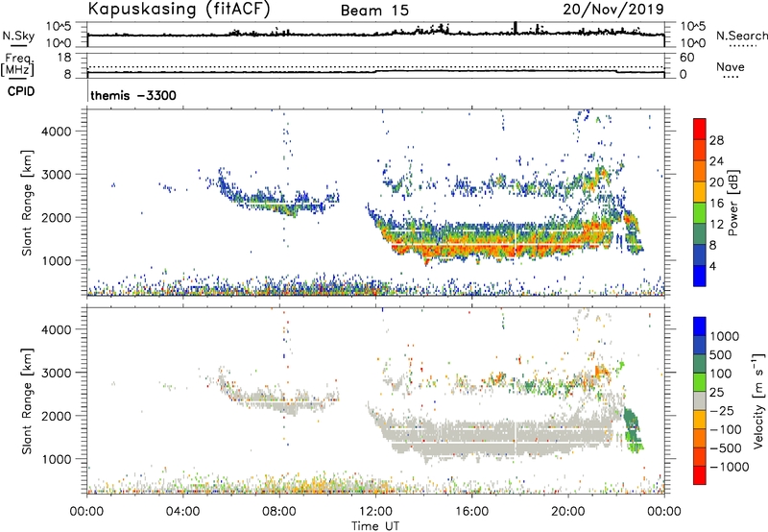Click the 'Velocity [m s⁻¹]' color bar label
The image size is (768, 532).
pyautogui.click(x=758, y=400)
